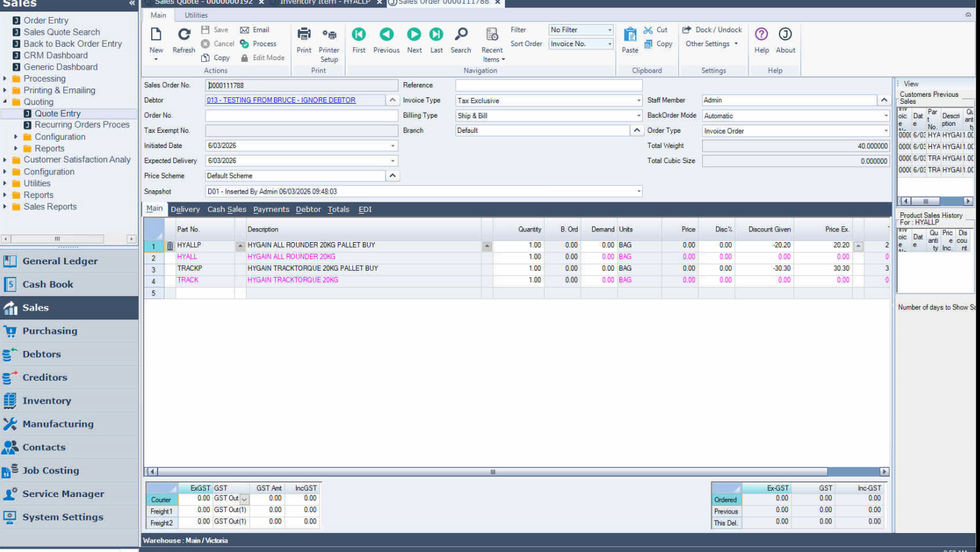Go to the First record
The image size is (980, 552).
coord(359,35)
